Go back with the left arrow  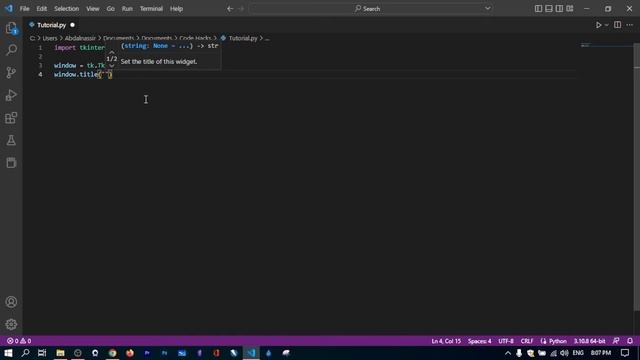(230, 9)
